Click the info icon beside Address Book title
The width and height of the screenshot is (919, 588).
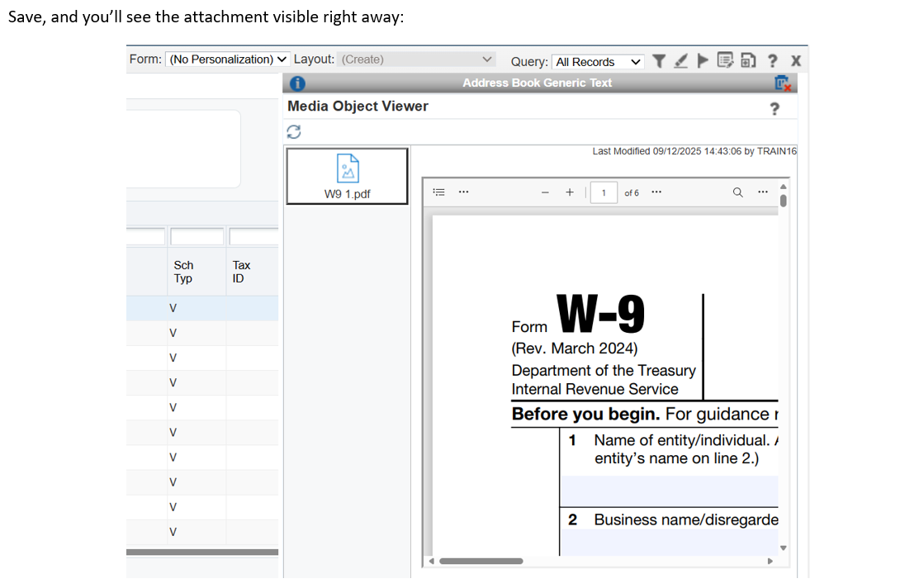297,83
